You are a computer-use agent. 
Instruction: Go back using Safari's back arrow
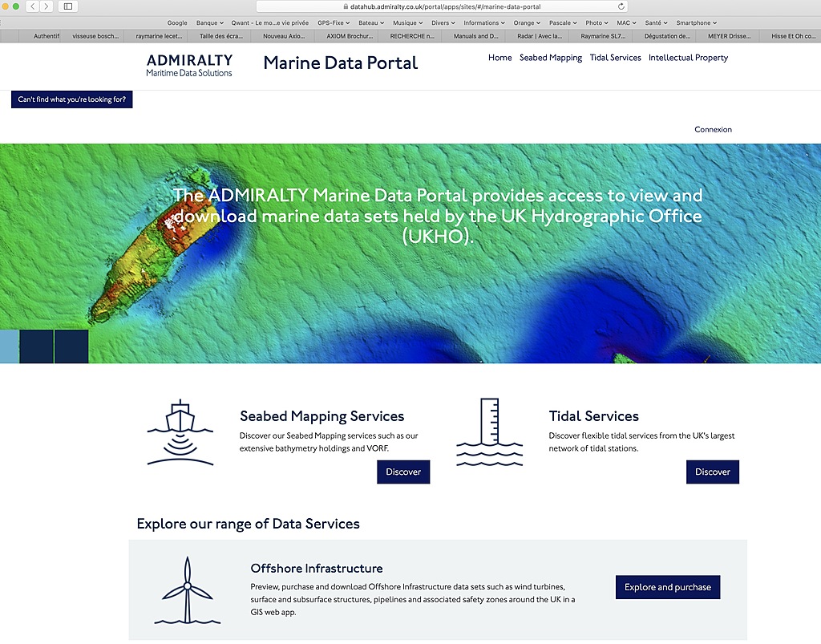coord(32,6)
